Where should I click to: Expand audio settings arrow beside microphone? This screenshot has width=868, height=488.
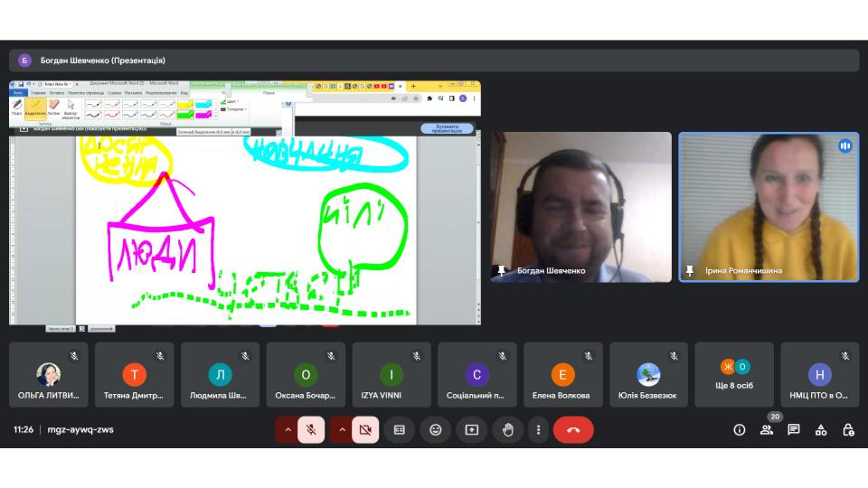(x=288, y=430)
